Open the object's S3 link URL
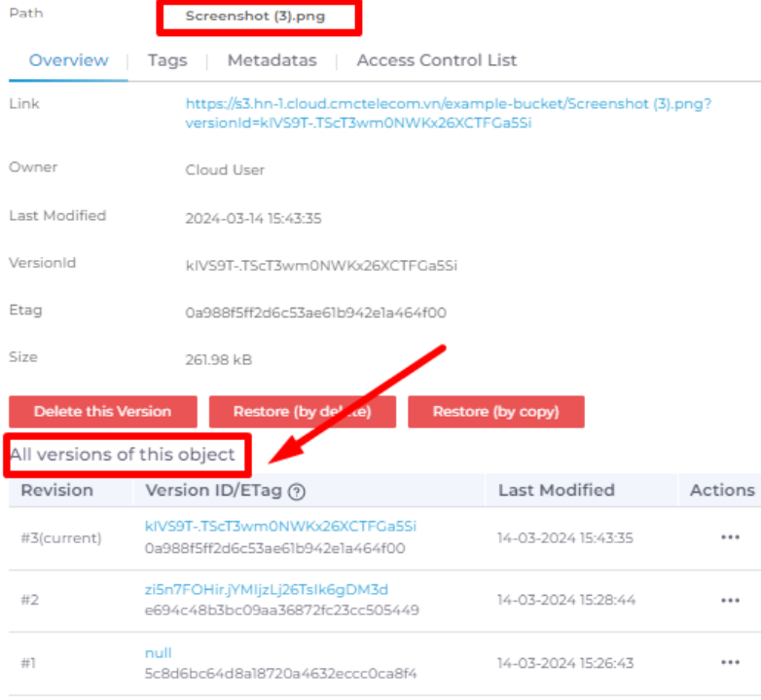 coord(449,113)
